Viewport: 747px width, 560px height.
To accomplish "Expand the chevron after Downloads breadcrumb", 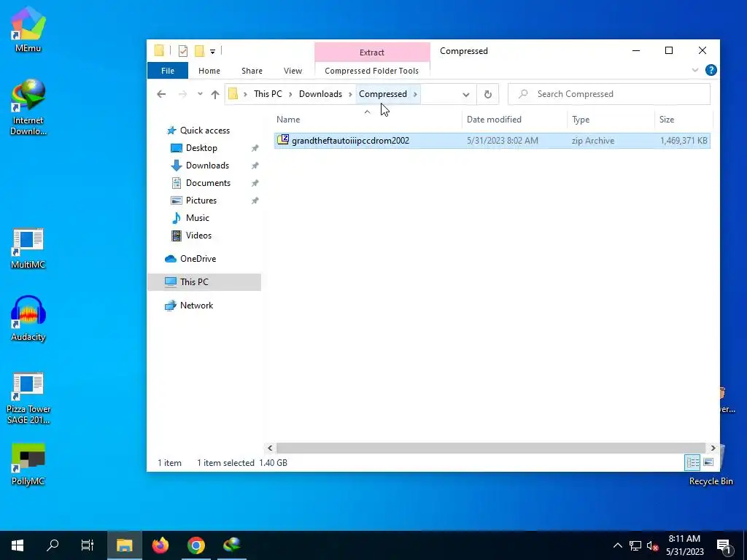I will pos(350,94).
